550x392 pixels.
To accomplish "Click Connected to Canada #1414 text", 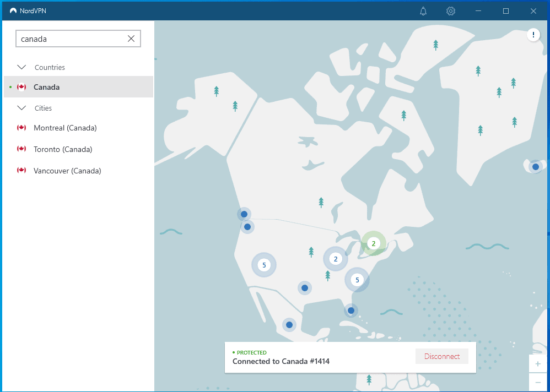I will click(x=281, y=361).
